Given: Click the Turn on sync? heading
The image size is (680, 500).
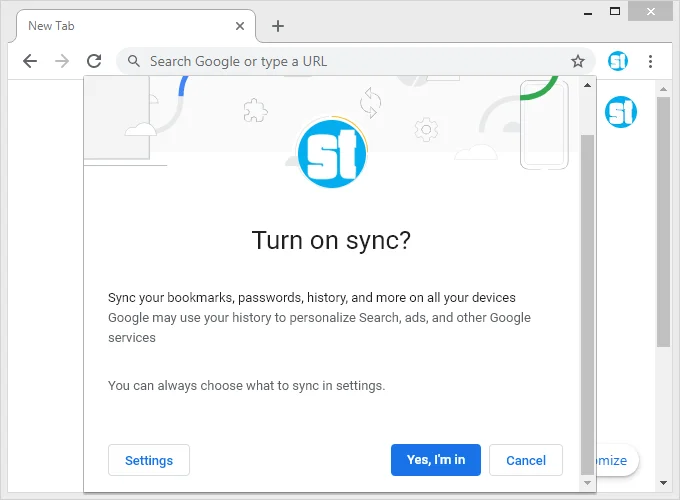Looking at the screenshot, I should click(x=331, y=241).
